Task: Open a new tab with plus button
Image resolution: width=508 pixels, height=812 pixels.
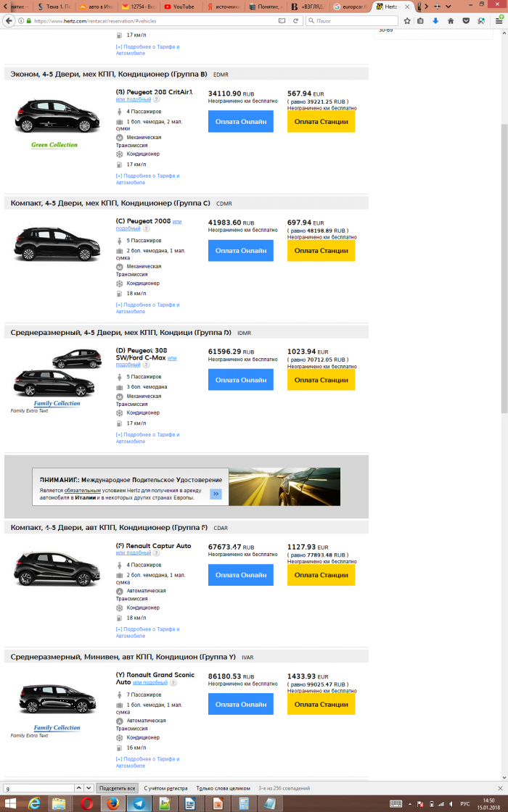Action: point(437,7)
